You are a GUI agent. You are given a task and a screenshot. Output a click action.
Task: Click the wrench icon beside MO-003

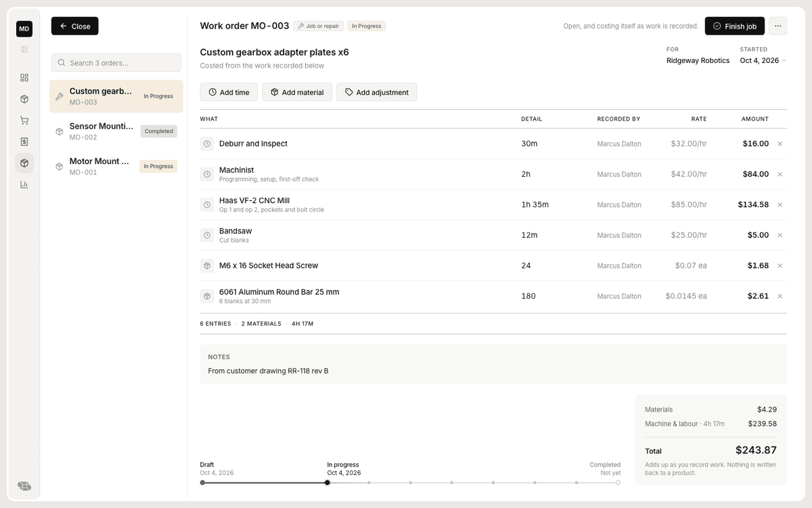60,96
